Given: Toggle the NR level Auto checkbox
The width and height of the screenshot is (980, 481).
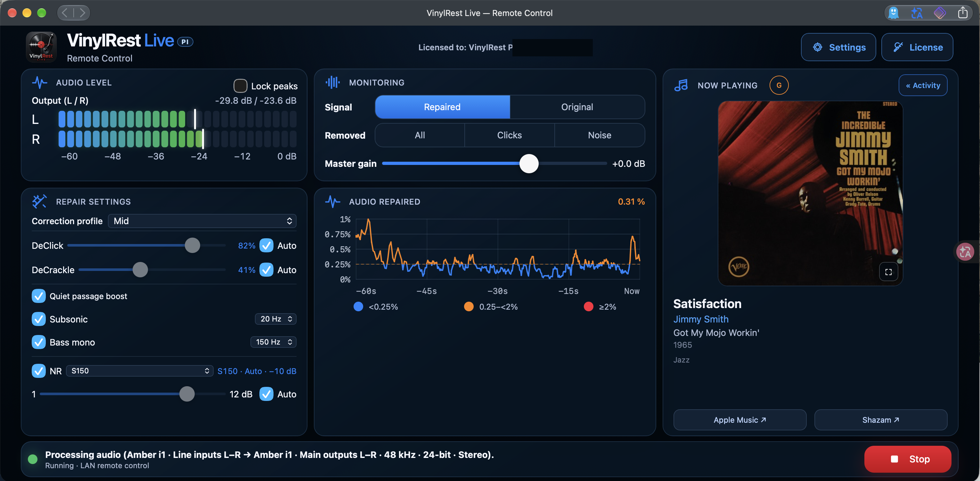Looking at the screenshot, I should 266,394.
